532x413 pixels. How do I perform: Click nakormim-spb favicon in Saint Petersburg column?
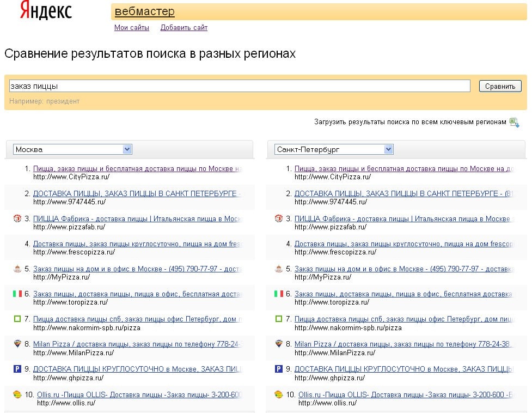tap(279, 319)
